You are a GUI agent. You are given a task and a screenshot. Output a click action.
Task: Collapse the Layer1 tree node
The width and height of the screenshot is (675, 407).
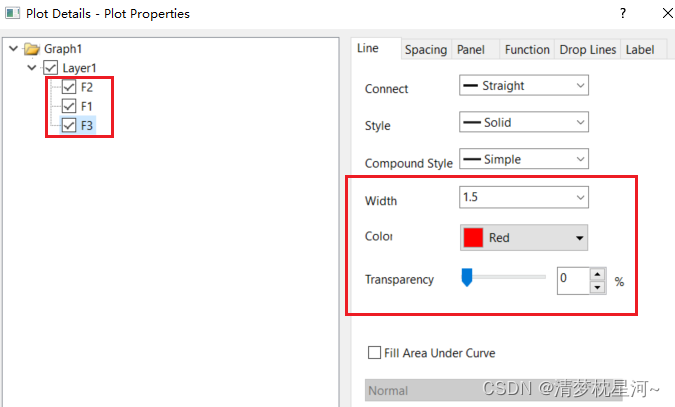33,68
